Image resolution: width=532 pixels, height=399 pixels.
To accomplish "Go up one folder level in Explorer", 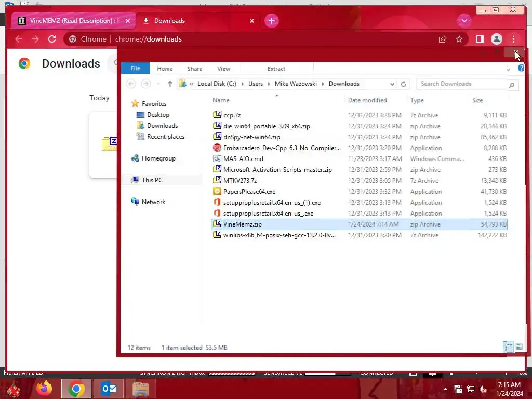I will click(170, 84).
